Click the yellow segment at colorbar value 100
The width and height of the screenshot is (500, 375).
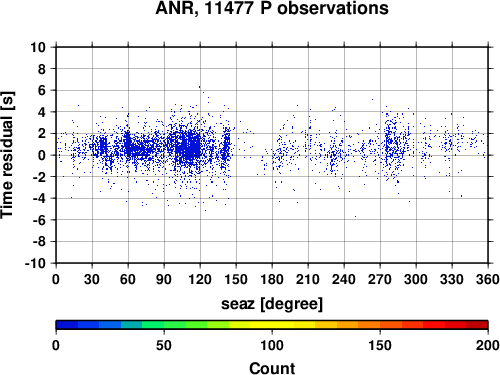272,325
